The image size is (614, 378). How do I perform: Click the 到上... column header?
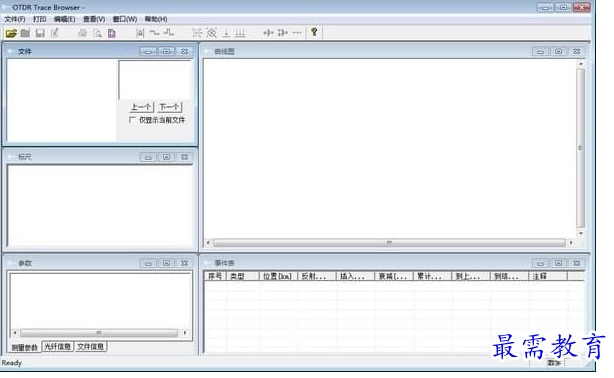(471, 276)
